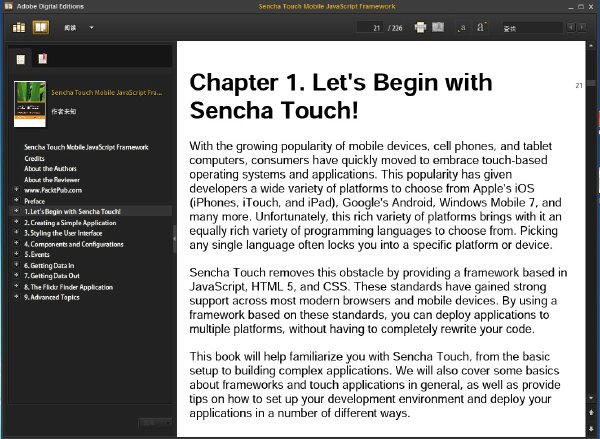Expand '6. Getting Data In' chapter

click(16, 264)
